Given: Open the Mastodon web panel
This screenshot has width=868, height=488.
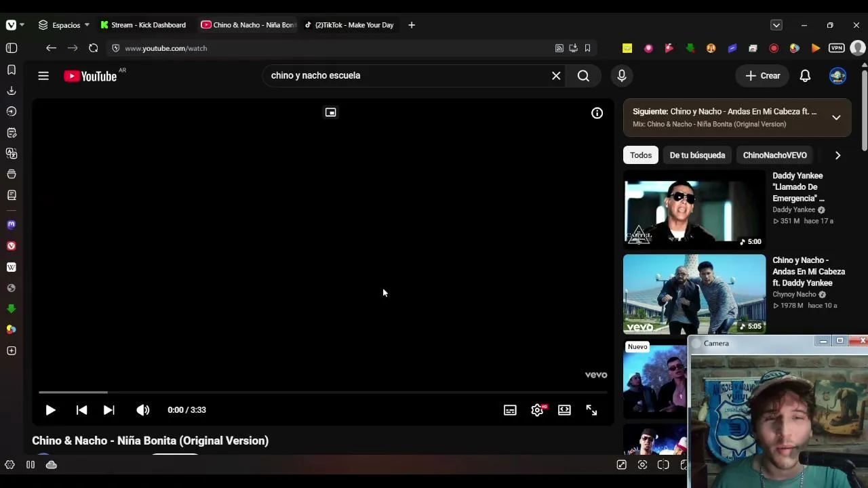Looking at the screenshot, I should [12, 224].
